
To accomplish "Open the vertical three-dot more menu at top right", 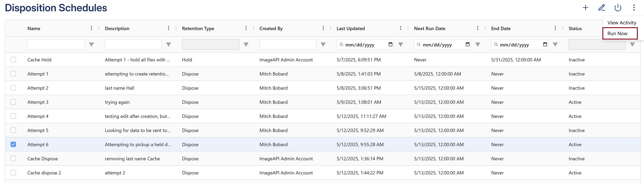I will click(x=634, y=8).
